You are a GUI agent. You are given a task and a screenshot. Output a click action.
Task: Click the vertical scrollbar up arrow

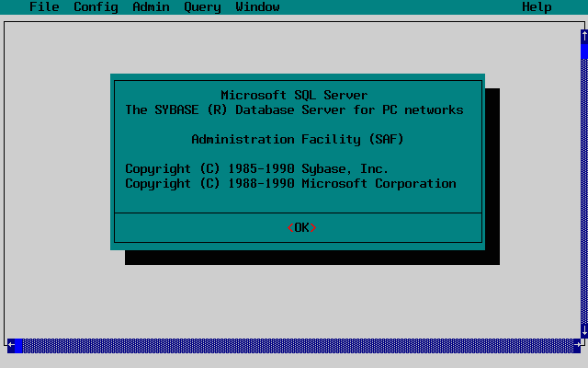(x=584, y=37)
